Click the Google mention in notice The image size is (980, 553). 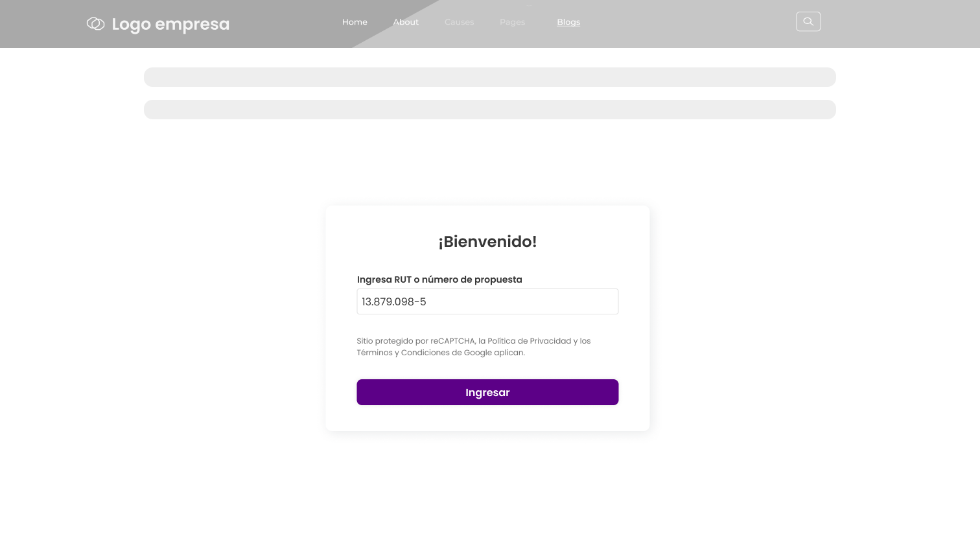478,353
